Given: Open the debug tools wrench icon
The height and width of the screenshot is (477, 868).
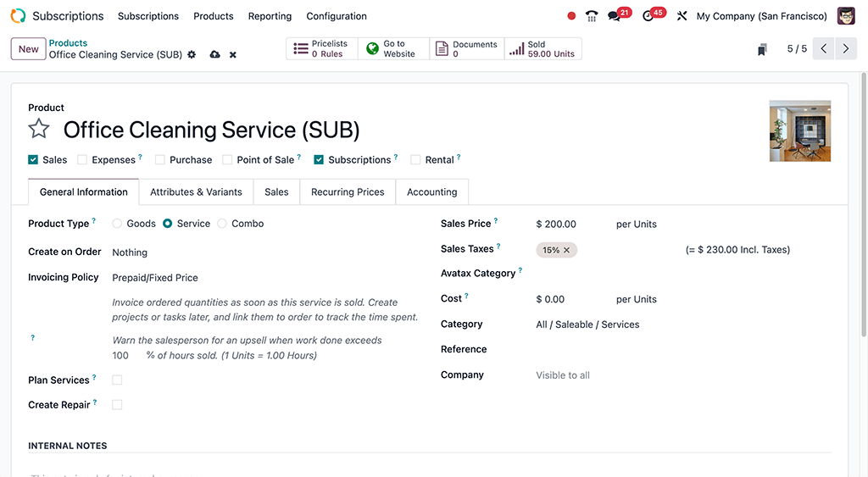Looking at the screenshot, I should [682, 16].
